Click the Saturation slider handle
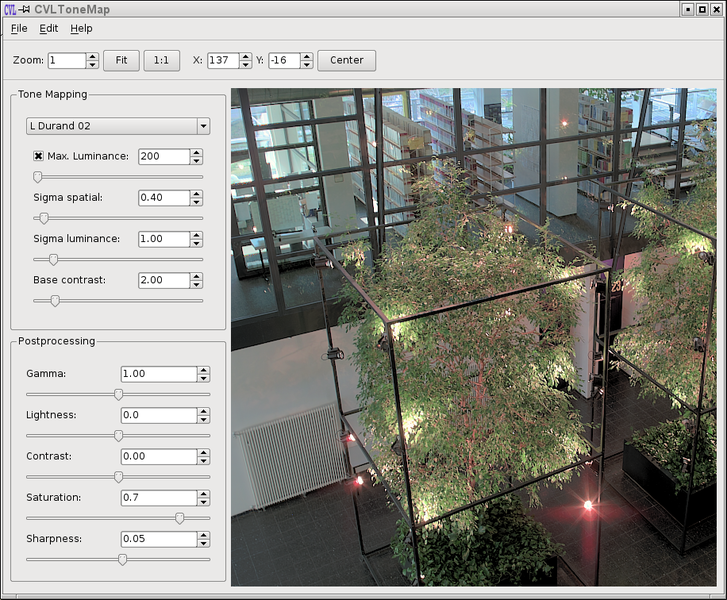 [179, 518]
